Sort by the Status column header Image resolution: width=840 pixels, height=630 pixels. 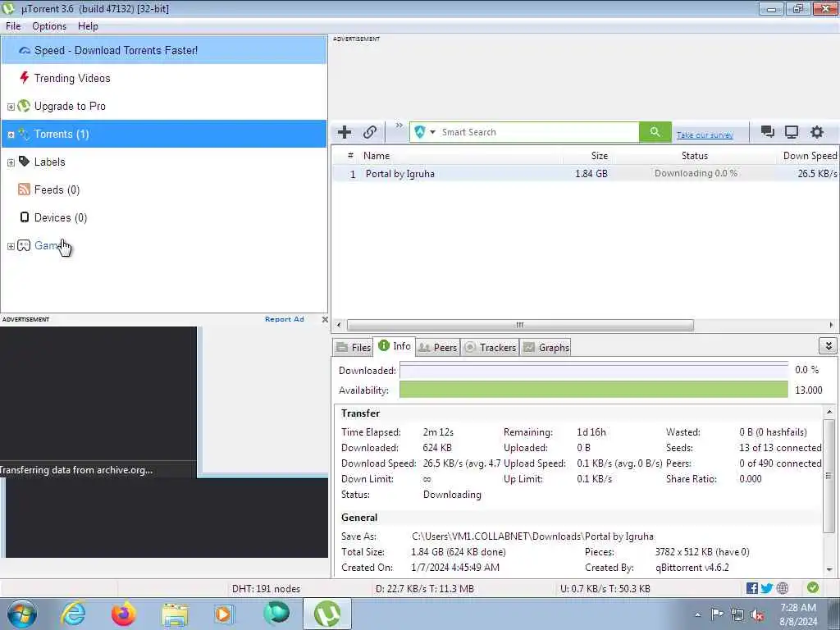694,156
